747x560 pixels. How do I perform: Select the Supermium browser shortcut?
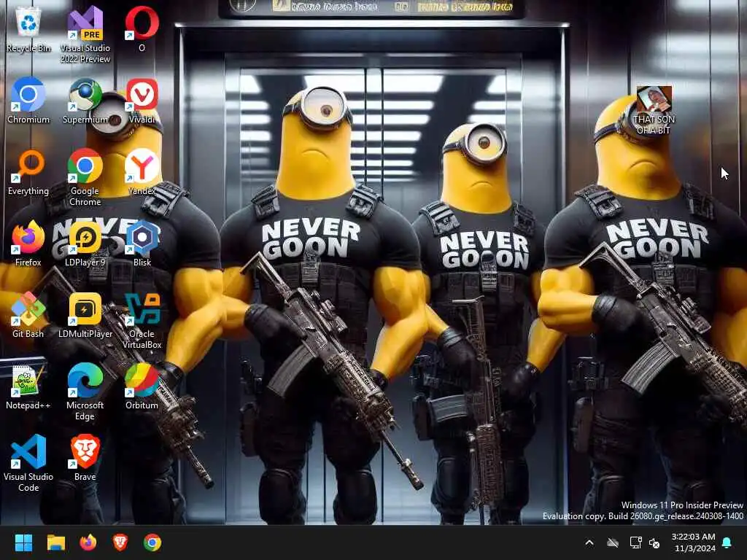(x=85, y=101)
